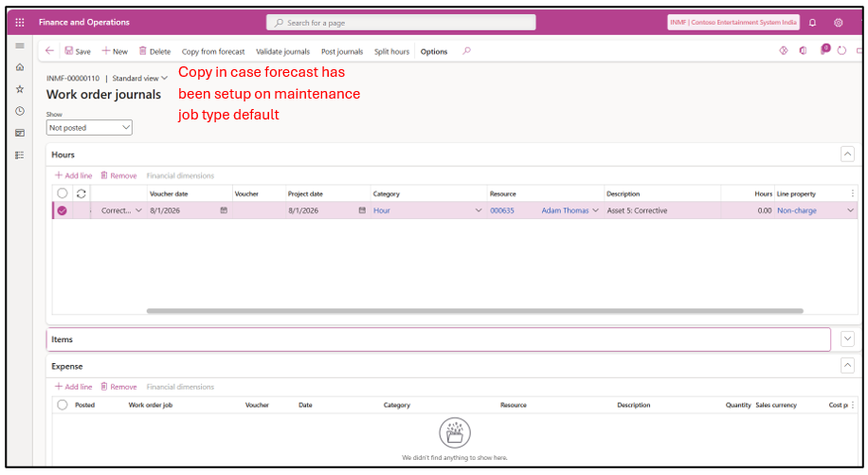Click the company INMF Contoso Entertainment selector
The height and width of the screenshot is (475, 868).
[732, 22]
